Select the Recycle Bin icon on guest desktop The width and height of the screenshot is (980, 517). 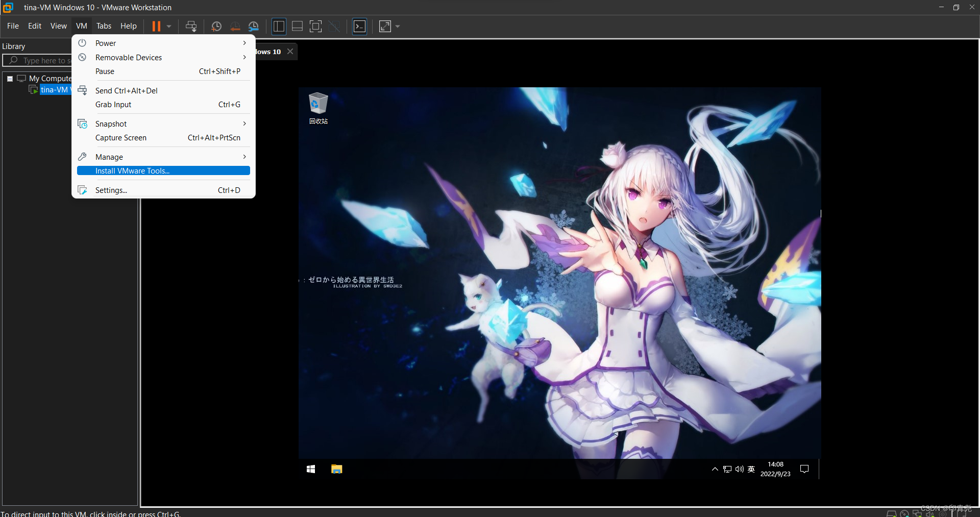coord(318,108)
